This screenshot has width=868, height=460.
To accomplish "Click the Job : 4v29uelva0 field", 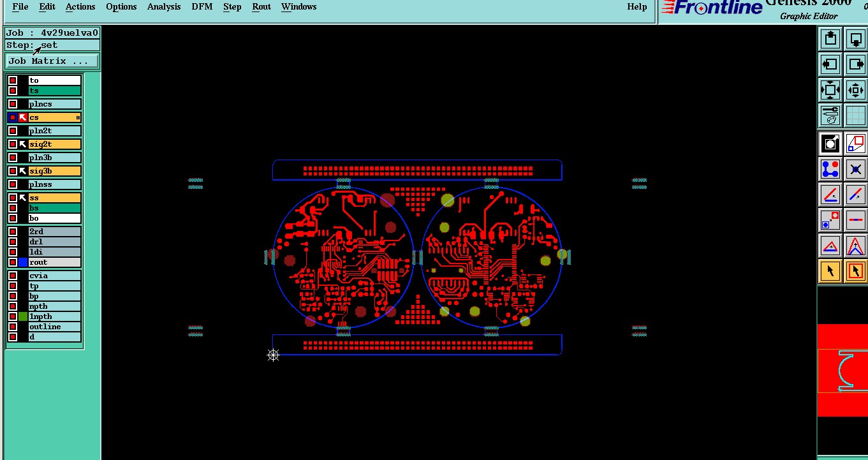I will 52,33.
